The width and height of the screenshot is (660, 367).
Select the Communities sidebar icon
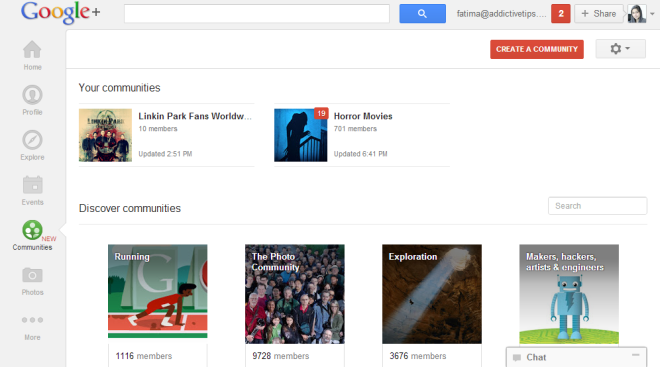(32, 230)
